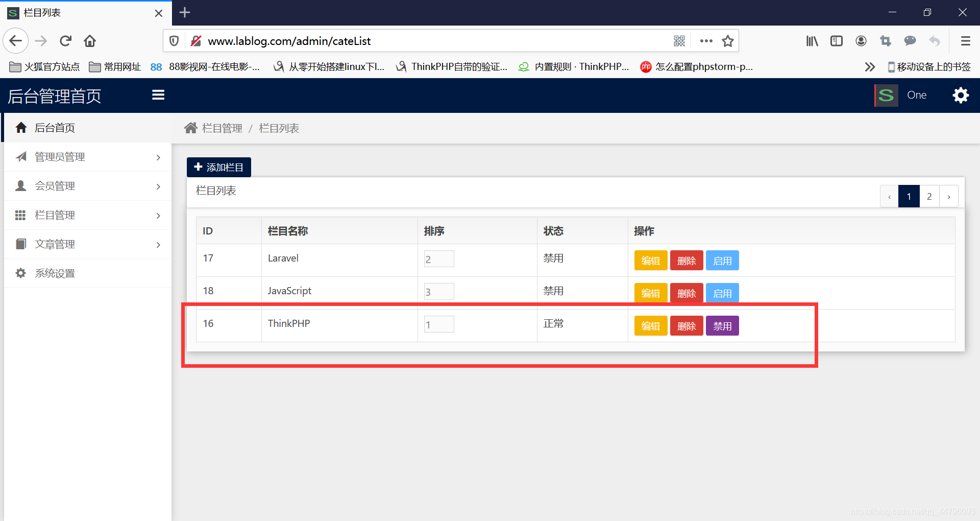Open the page actions three-dot menu
The height and width of the screenshot is (521, 980).
click(x=706, y=41)
